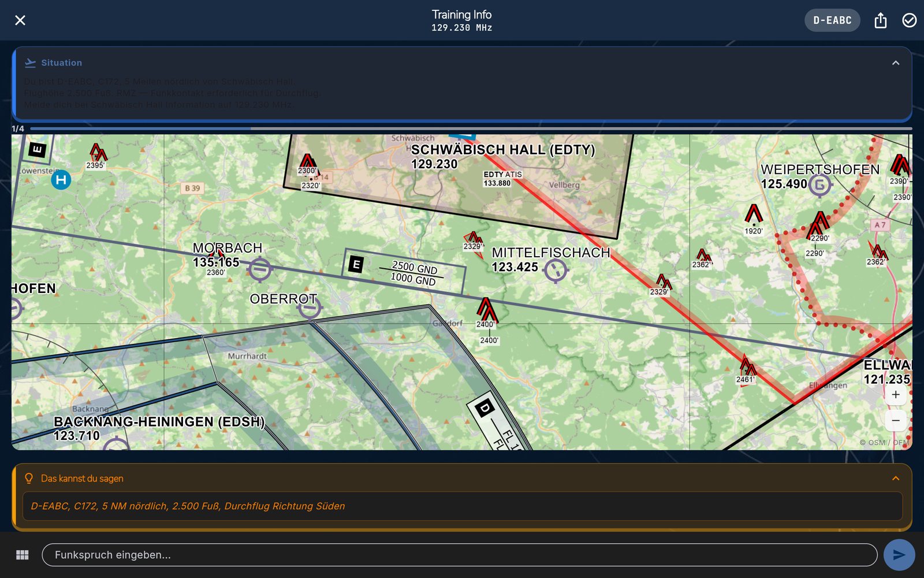Select the Oberrot airfield symbol
Viewport: 924px width, 578px height.
click(x=310, y=308)
